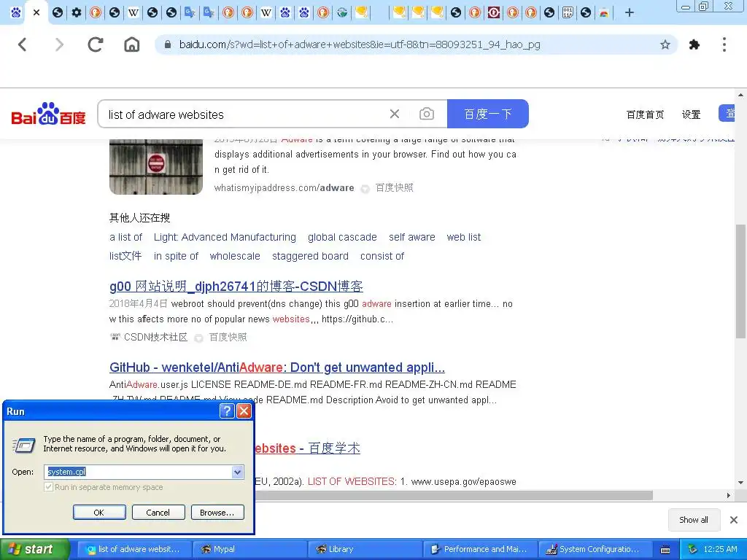
Task: Click OK in the Run dialog
Action: 99,513
